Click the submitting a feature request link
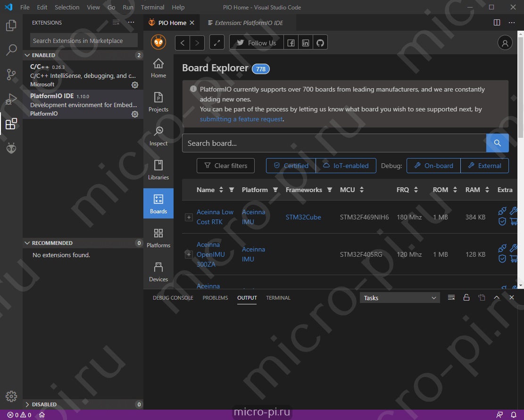Image resolution: width=524 pixels, height=420 pixels. click(x=241, y=118)
